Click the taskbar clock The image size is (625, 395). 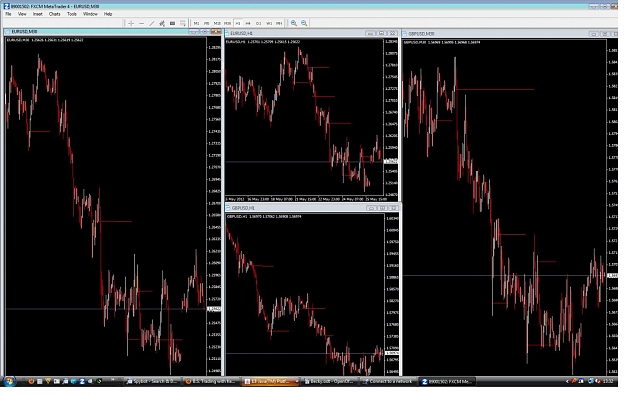pyautogui.click(x=608, y=381)
